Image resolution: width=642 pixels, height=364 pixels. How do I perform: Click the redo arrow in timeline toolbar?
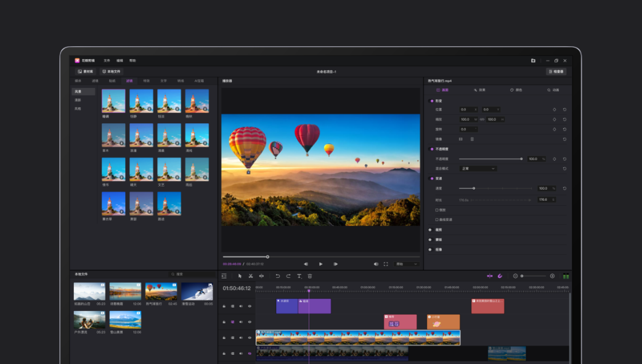pyautogui.click(x=288, y=276)
